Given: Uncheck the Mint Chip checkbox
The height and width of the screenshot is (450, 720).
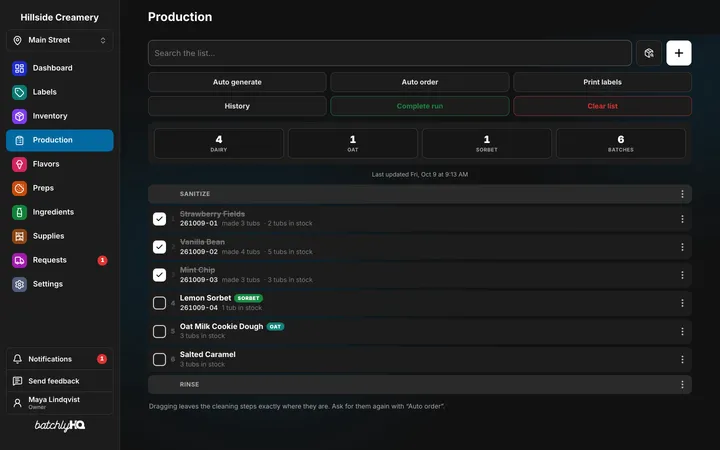Looking at the screenshot, I should [159, 275].
